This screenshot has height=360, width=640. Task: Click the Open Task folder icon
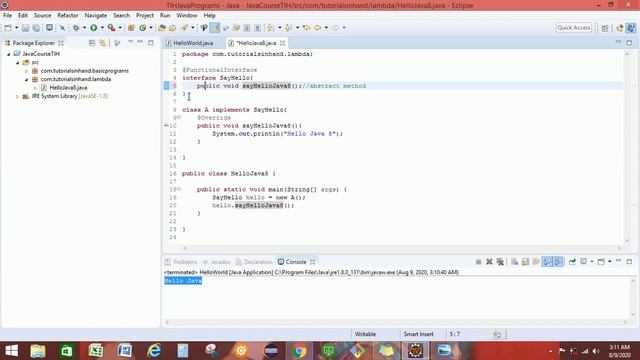point(173,28)
